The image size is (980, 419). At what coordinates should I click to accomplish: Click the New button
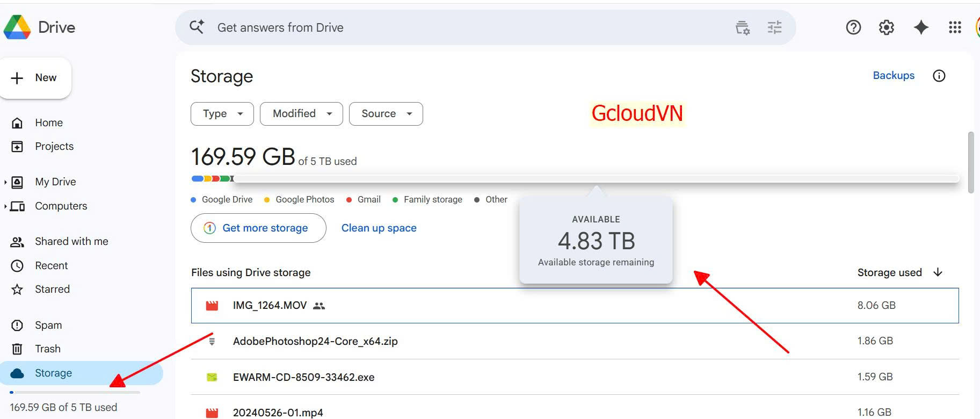click(35, 78)
